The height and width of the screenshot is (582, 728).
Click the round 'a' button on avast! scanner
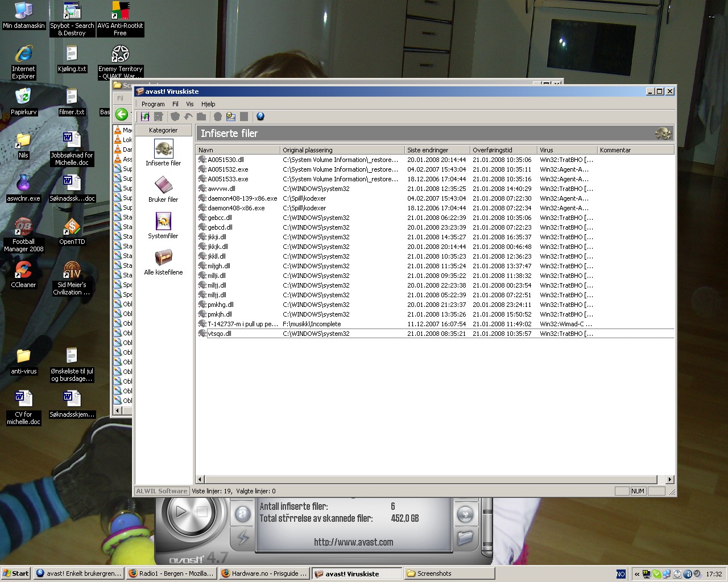coord(243,514)
